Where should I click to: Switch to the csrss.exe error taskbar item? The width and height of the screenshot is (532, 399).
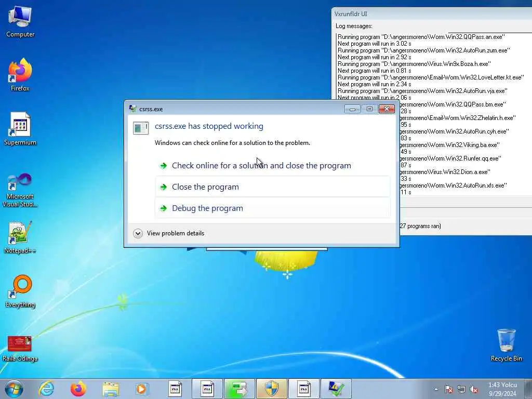point(336,389)
